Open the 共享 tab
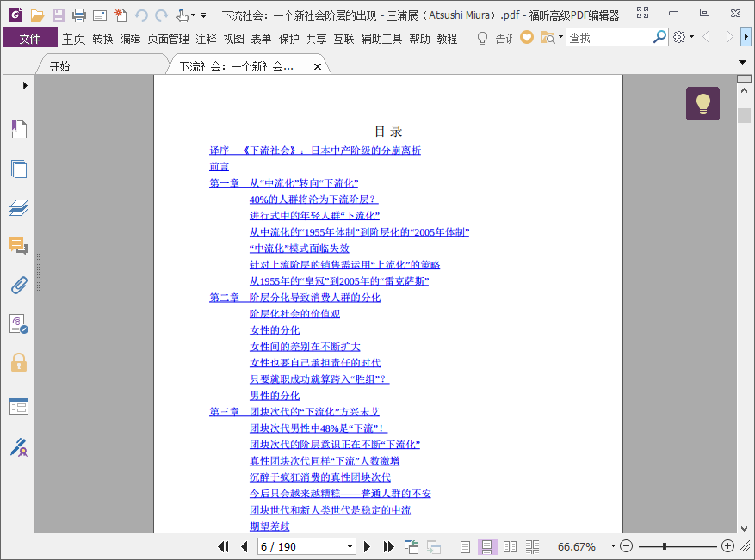The height and width of the screenshot is (560, 755). pos(316,39)
